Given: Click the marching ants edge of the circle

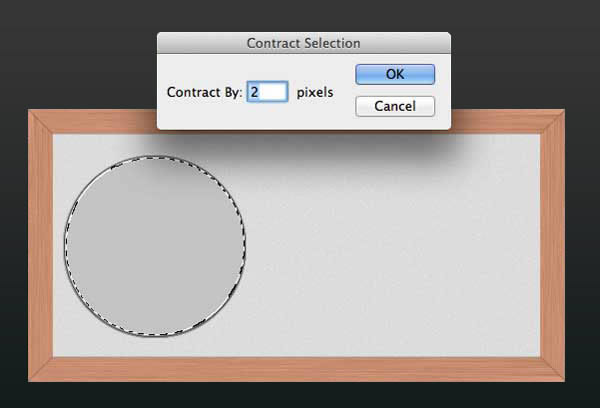Looking at the screenshot, I should pos(244,245).
